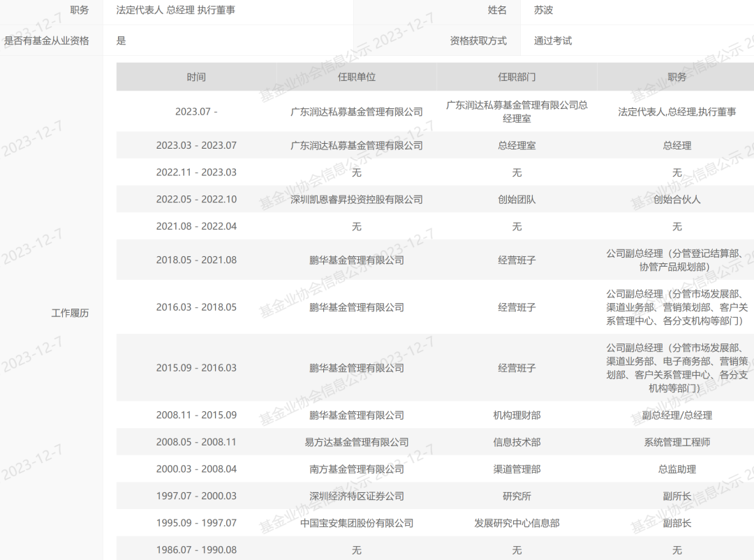Click 广东润达私募基金管理有限公司总经理室 department cell

(517, 112)
